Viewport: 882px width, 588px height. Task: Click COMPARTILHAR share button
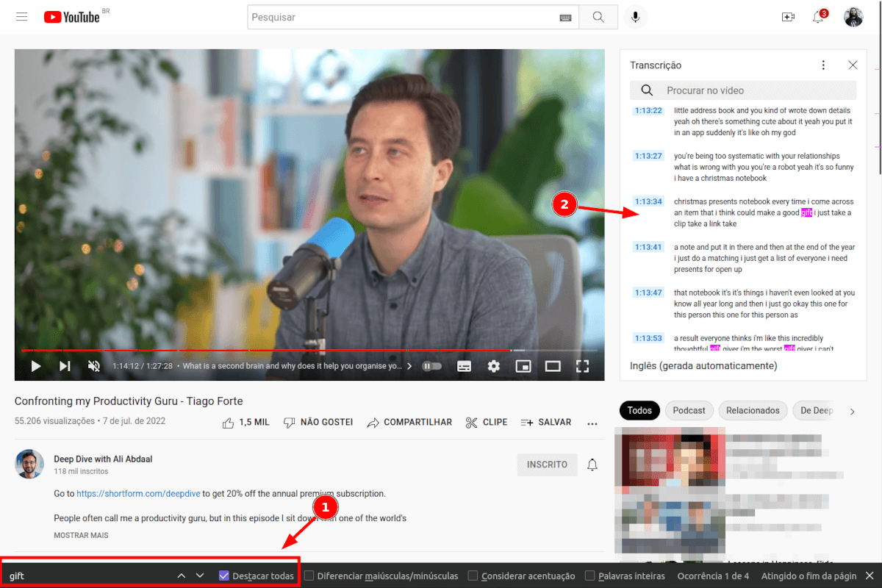(409, 423)
